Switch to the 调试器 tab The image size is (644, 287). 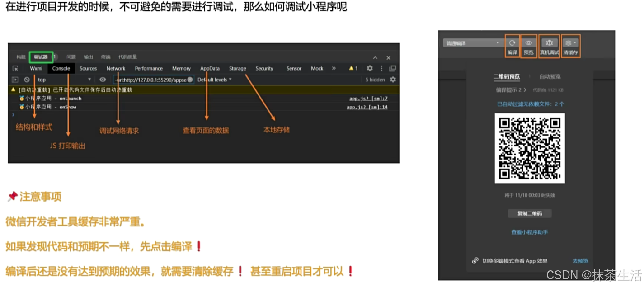point(41,57)
